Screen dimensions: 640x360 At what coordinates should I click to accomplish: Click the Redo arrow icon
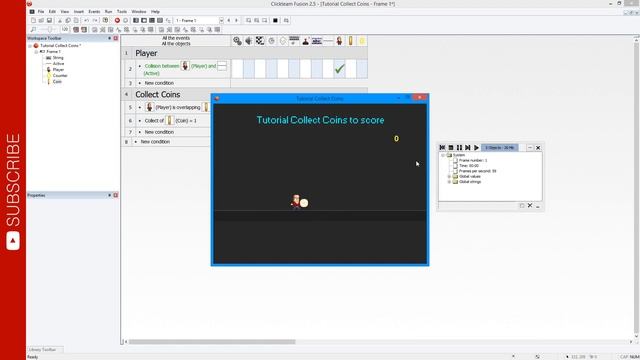(95, 20)
